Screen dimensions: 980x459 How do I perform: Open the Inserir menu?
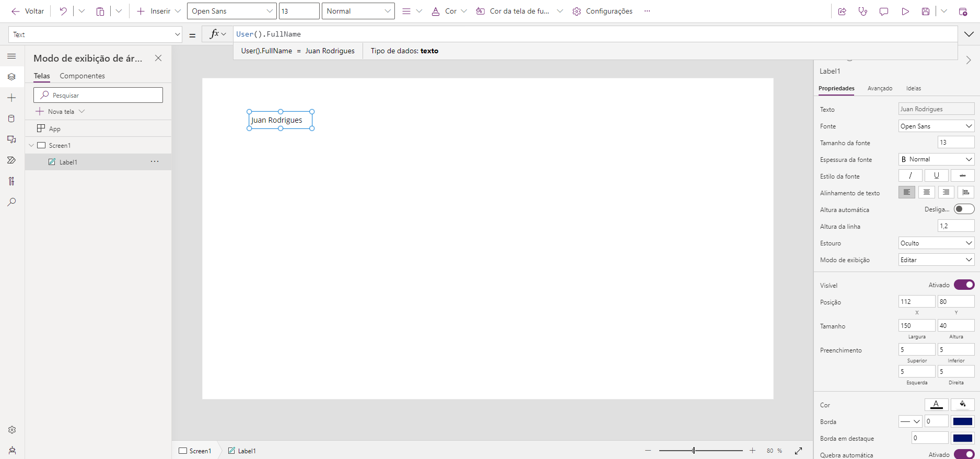click(159, 11)
